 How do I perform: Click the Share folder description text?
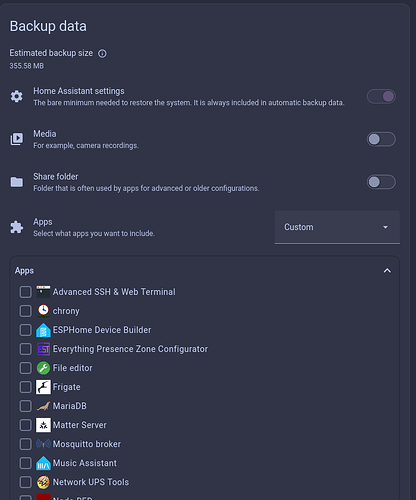coord(146,188)
